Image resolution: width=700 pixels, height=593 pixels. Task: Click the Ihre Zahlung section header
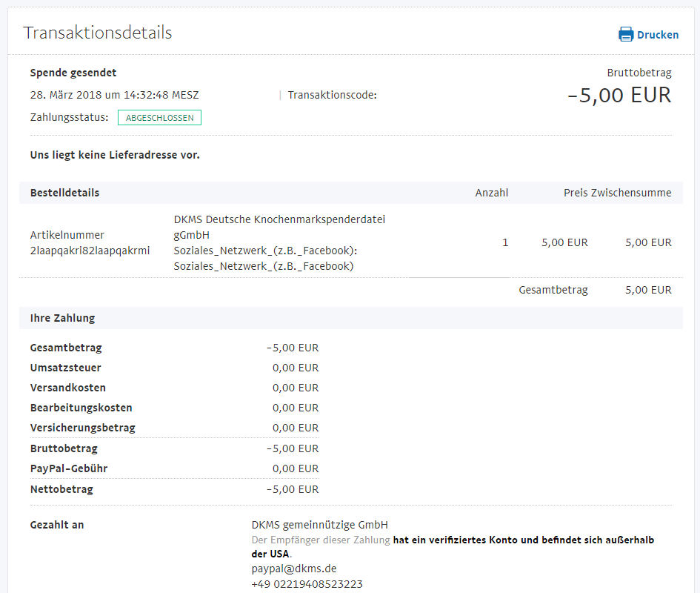point(62,318)
